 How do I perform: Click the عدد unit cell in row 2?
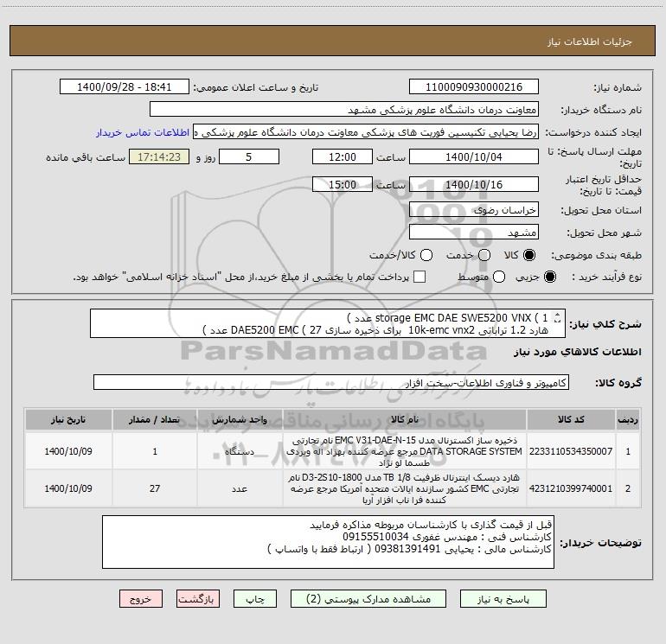point(240,488)
